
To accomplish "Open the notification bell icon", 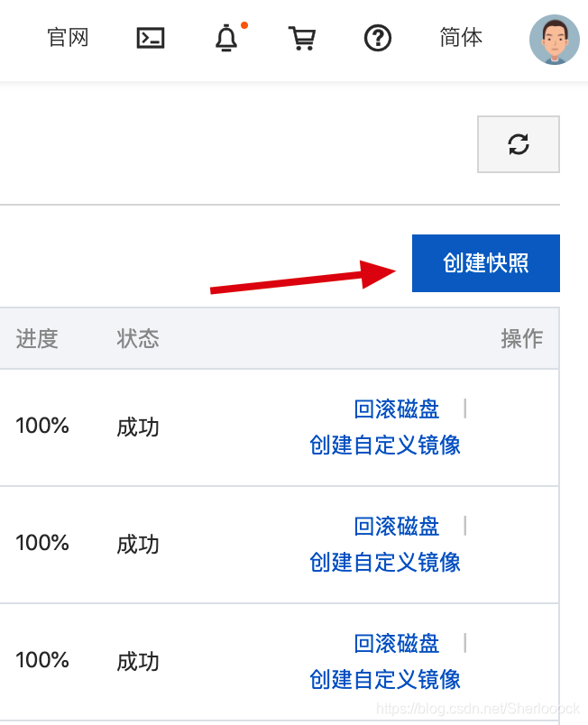I will (x=226, y=38).
